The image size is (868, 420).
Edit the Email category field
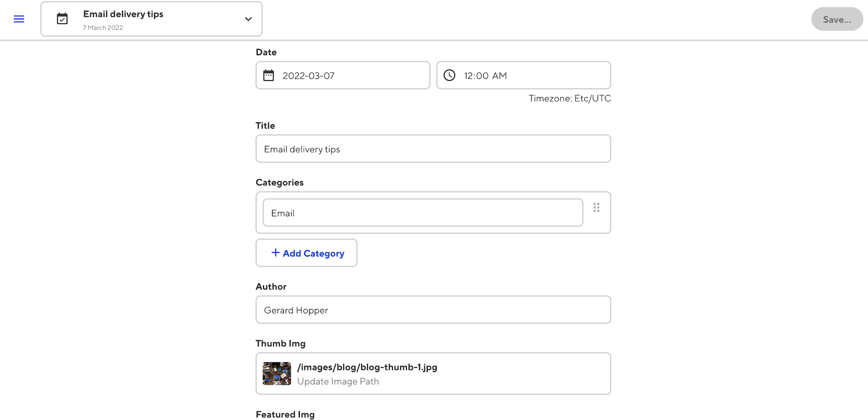pos(423,213)
